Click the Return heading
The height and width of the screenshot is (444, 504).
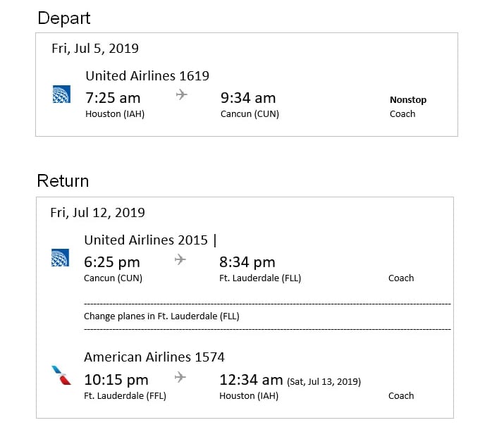(63, 181)
